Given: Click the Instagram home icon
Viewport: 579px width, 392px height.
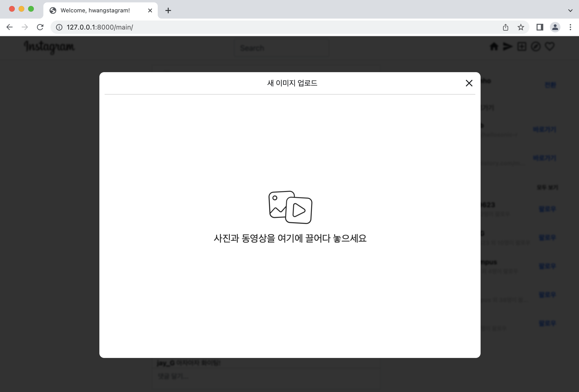Looking at the screenshot, I should pyautogui.click(x=493, y=47).
